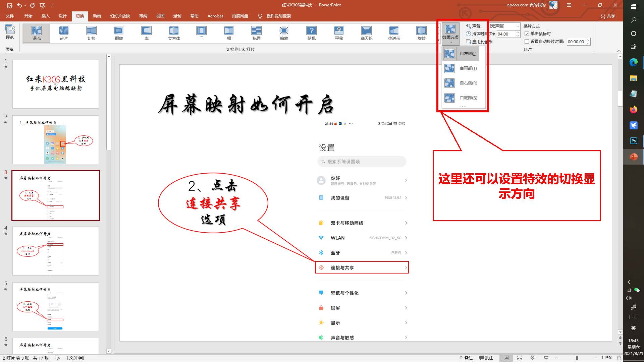Click the zoom in plus button
Viewport: 644px width, 362px height.
(596, 358)
